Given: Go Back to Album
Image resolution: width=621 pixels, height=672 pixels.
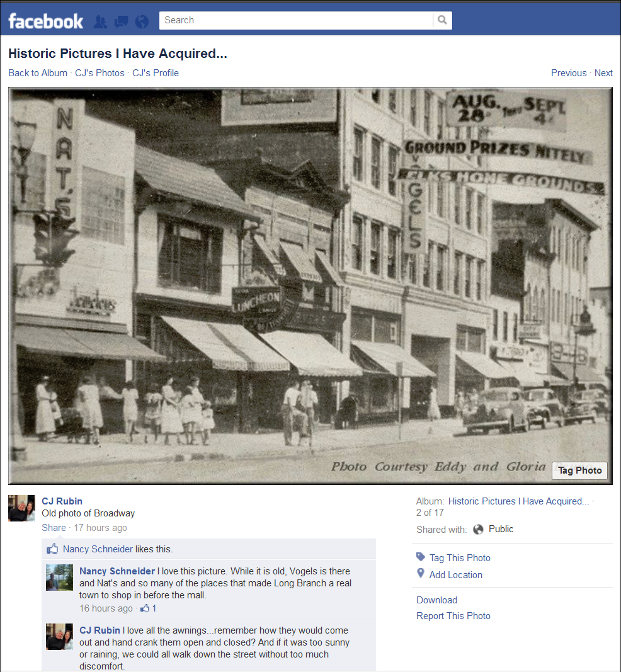Looking at the screenshot, I should coord(38,73).
